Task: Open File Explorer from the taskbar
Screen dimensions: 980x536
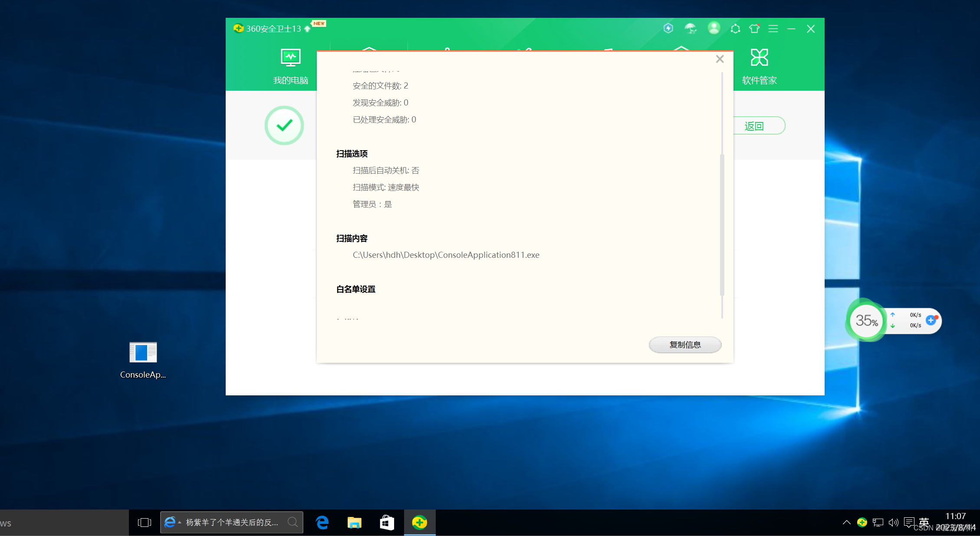Action: pyautogui.click(x=354, y=523)
